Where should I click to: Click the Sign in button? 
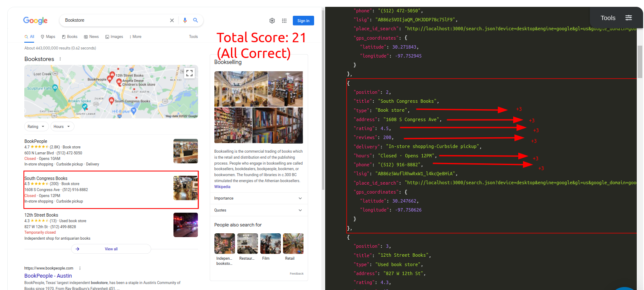(x=303, y=20)
